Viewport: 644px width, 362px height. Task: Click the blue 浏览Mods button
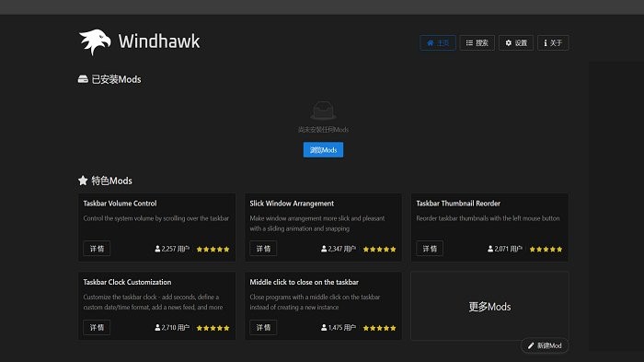point(323,150)
